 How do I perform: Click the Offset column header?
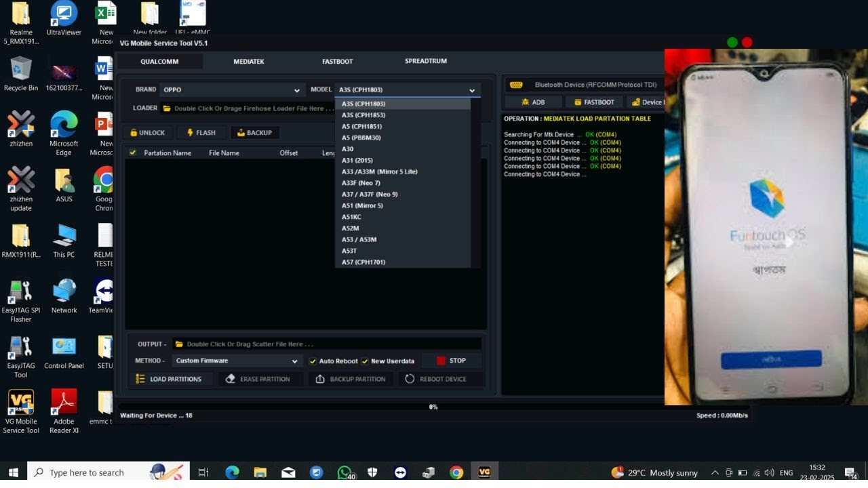(x=289, y=153)
